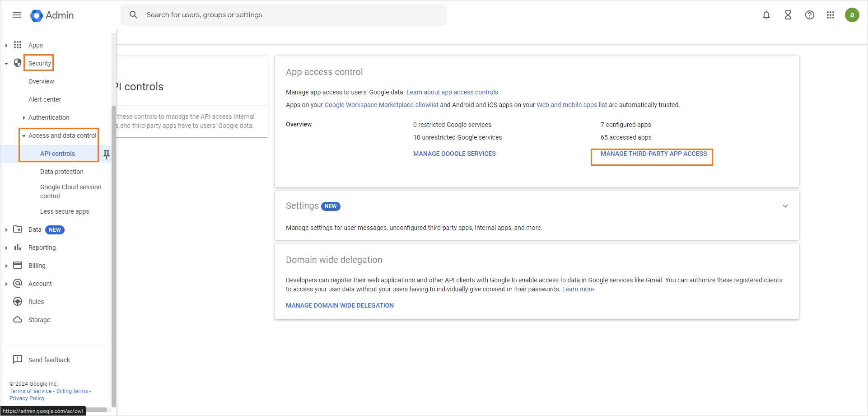Click the Account at-sign icon
This screenshot has height=416, width=868.
click(18, 283)
